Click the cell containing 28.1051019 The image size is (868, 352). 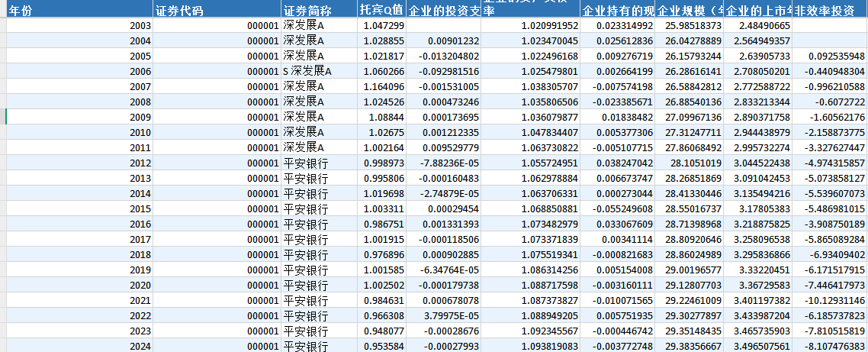692,163
